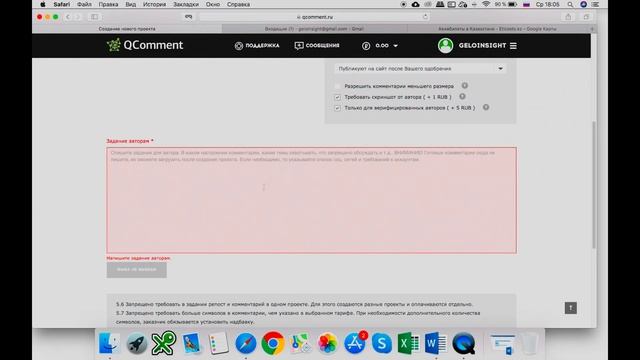Click inside the Задание авторам text area

311,200
